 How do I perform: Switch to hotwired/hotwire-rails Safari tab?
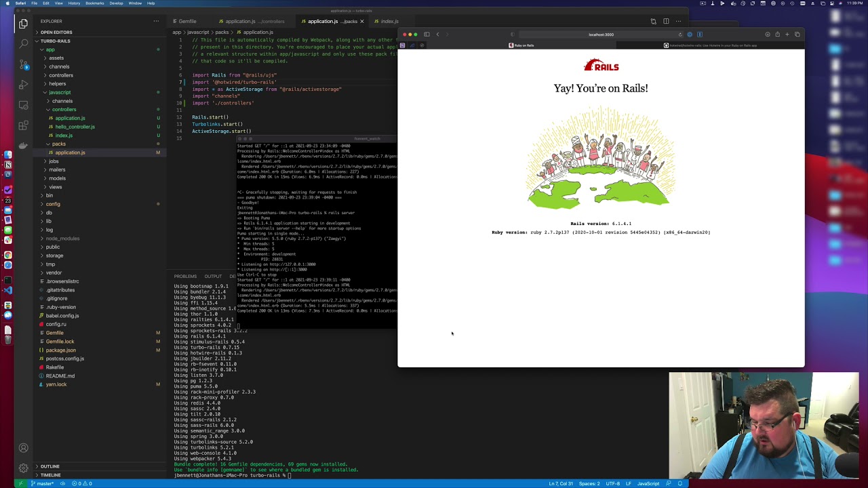[x=711, y=45]
